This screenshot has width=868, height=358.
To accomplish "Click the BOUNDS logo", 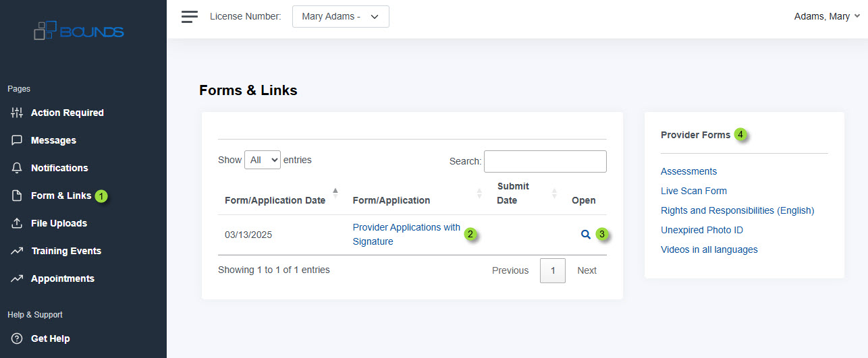I will (x=79, y=31).
